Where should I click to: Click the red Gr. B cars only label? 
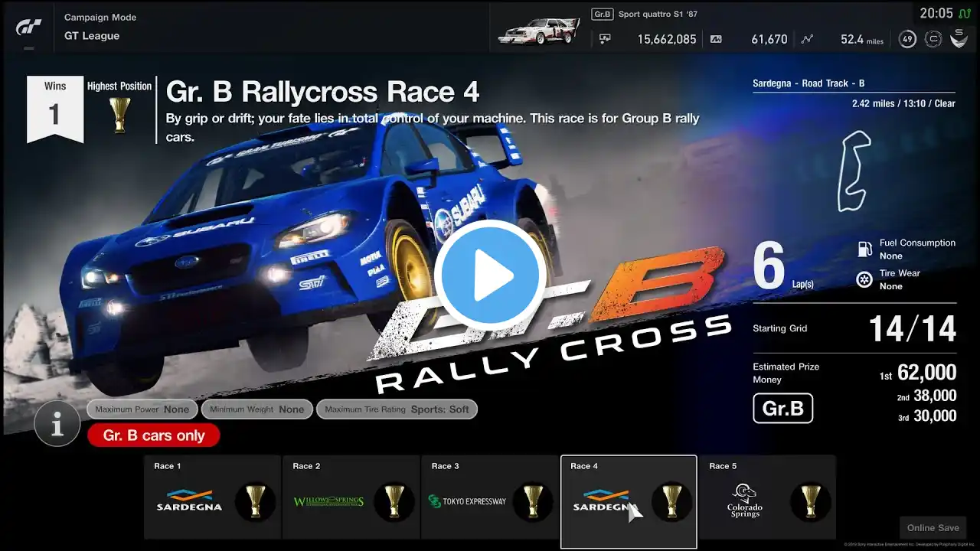click(154, 435)
